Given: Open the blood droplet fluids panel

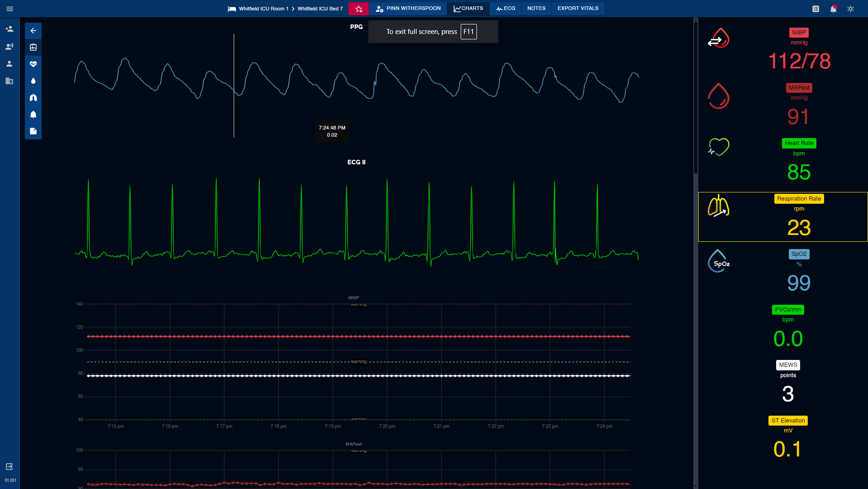Looking at the screenshot, I should pyautogui.click(x=33, y=81).
